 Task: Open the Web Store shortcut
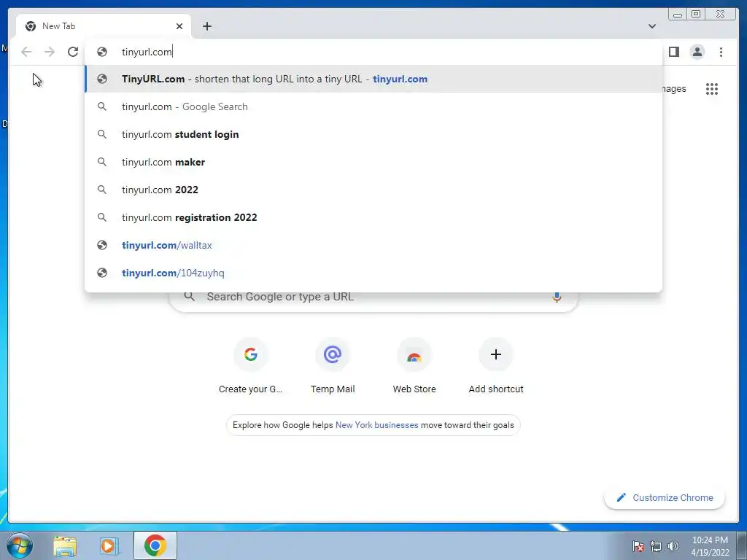[414, 366]
